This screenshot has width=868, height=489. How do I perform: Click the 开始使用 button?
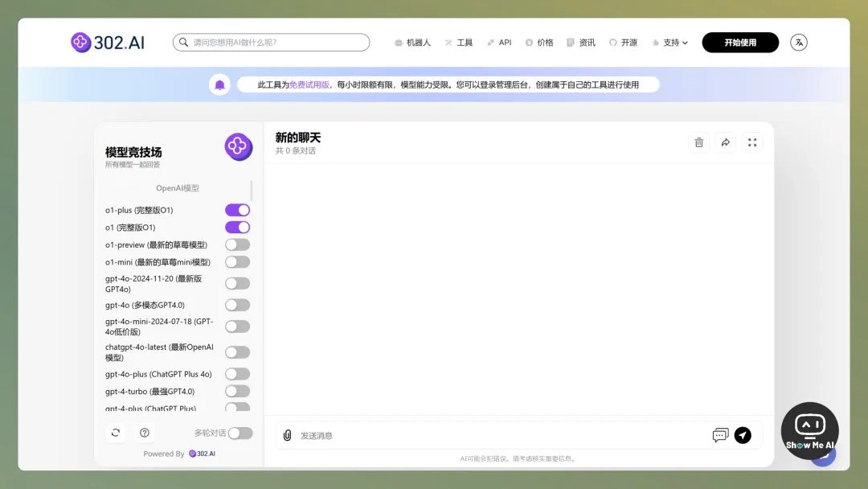(x=740, y=43)
